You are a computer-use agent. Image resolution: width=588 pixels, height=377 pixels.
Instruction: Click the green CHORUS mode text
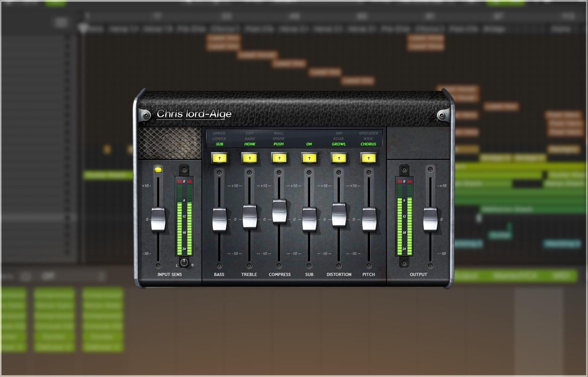368,144
